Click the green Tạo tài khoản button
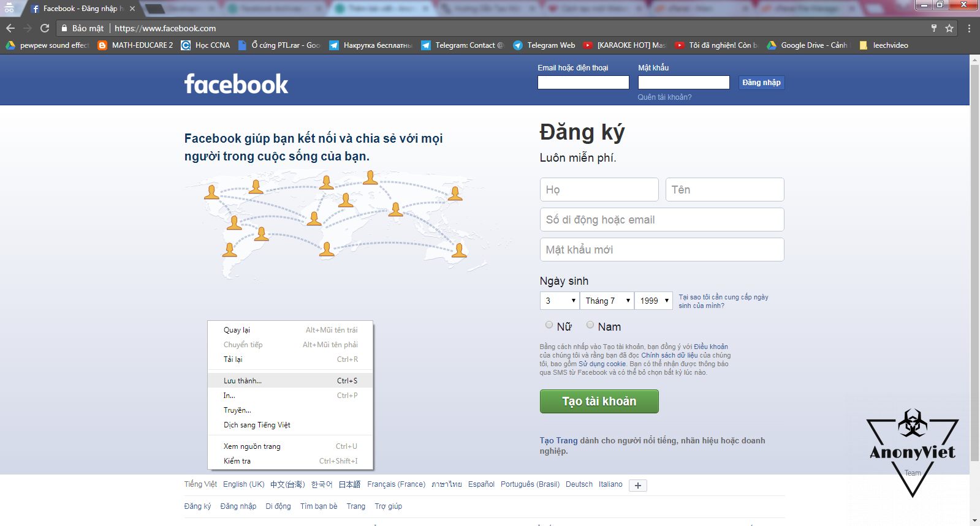The image size is (980, 526). [599, 402]
